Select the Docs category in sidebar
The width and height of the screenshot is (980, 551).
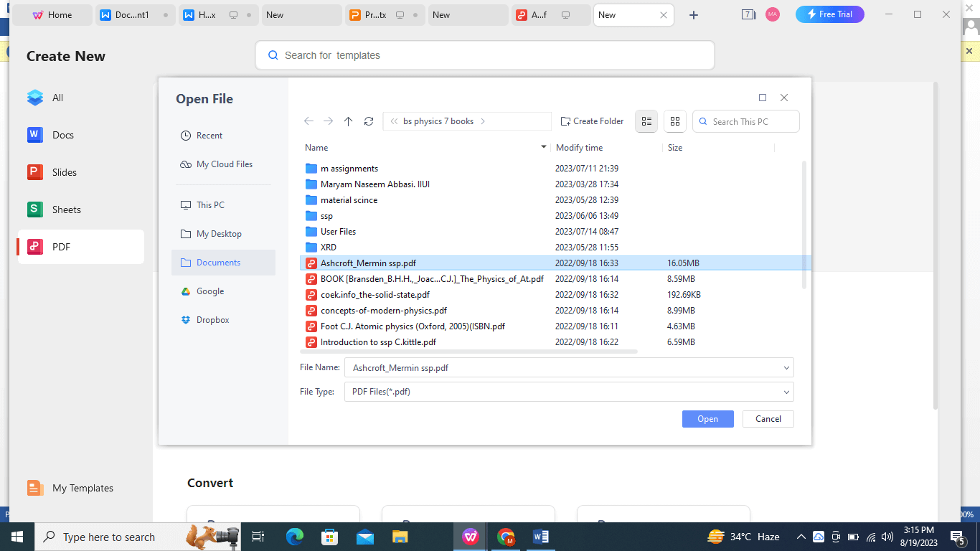63,135
